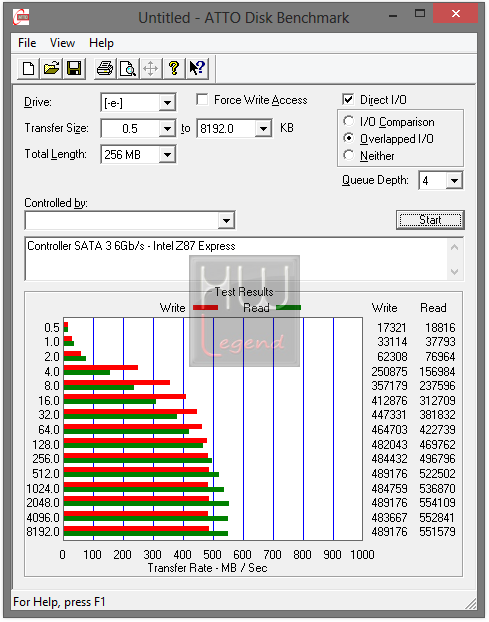Viewport: 489px width, 622px height.
Task: Click the four-arrow move toolbar icon
Action: [x=151, y=68]
